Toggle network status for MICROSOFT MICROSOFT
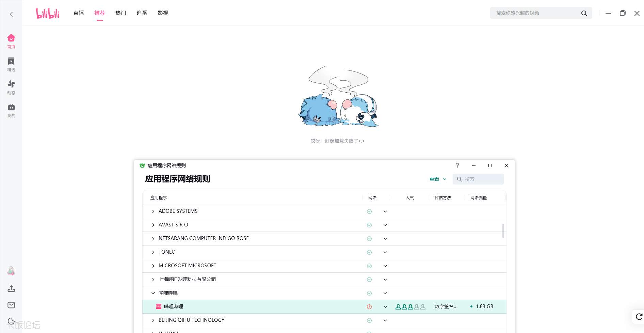 click(x=369, y=266)
